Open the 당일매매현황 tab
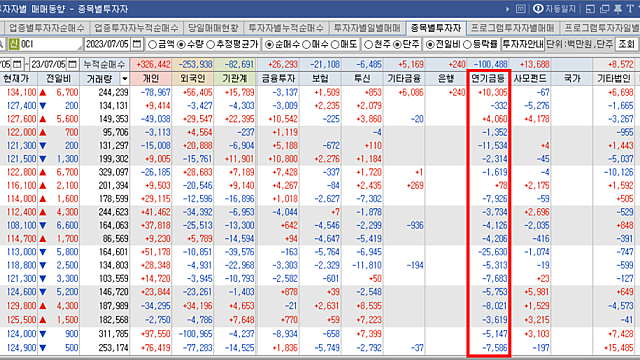This screenshot has width=640, height=360. 213,28
